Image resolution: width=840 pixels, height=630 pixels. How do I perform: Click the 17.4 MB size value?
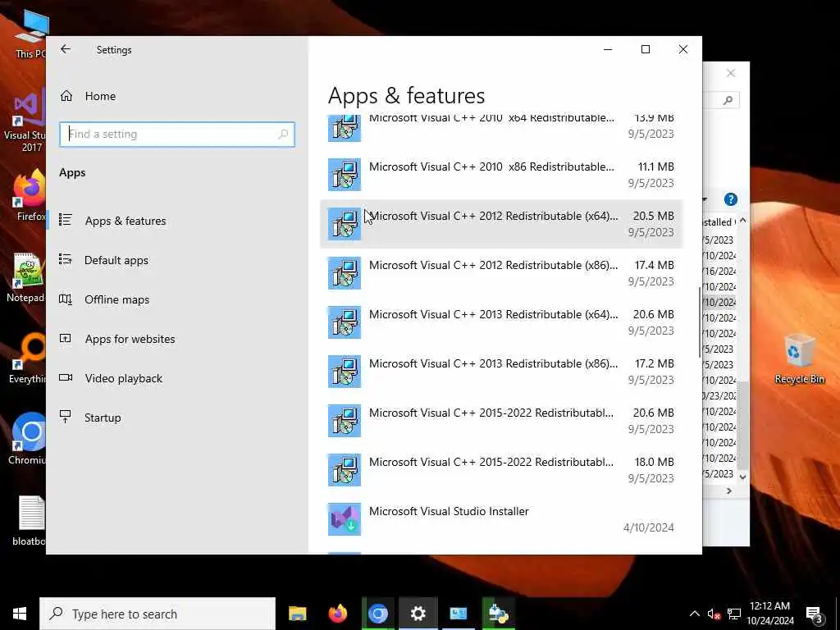tap(654, 265)
